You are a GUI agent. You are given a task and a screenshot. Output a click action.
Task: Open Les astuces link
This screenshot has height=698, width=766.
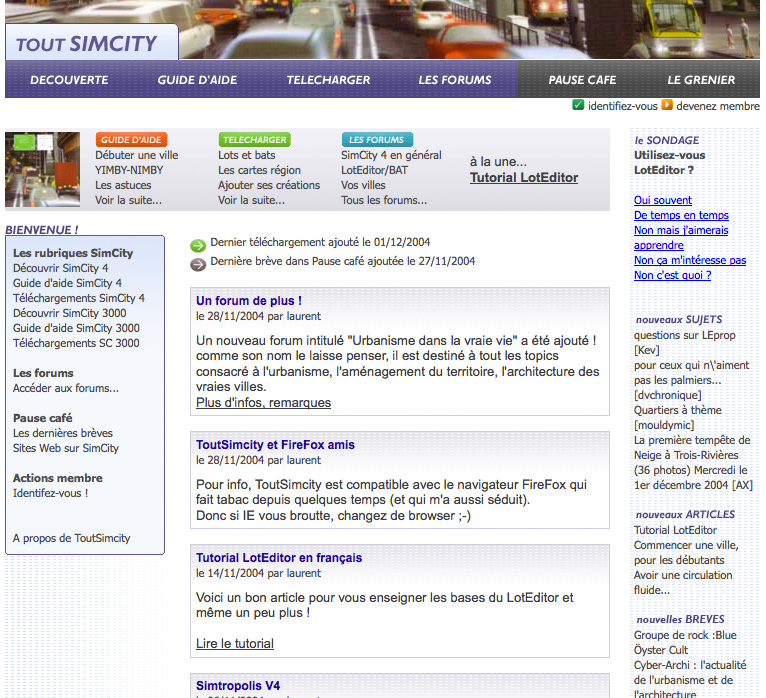[123, 185]
